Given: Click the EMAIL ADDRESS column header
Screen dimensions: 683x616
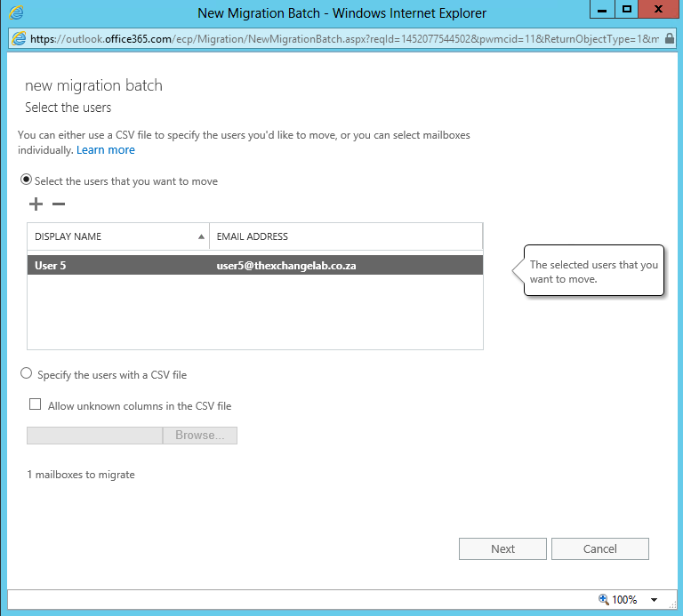Looking at the screenshot, I should (x=346, y=236).
